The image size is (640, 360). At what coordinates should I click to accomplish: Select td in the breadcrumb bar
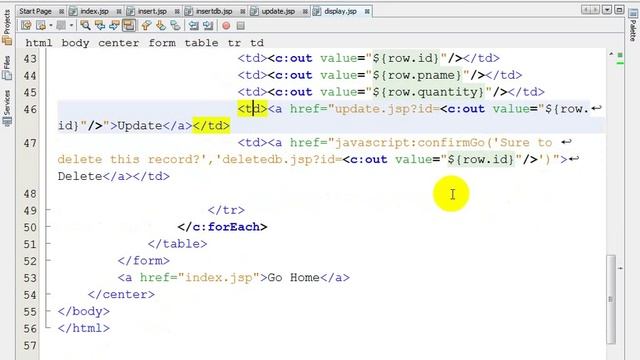257,43
